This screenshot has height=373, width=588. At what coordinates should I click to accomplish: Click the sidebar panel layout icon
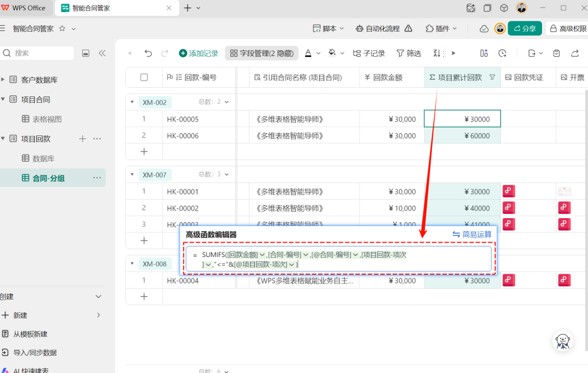click(x=86, y=53)
